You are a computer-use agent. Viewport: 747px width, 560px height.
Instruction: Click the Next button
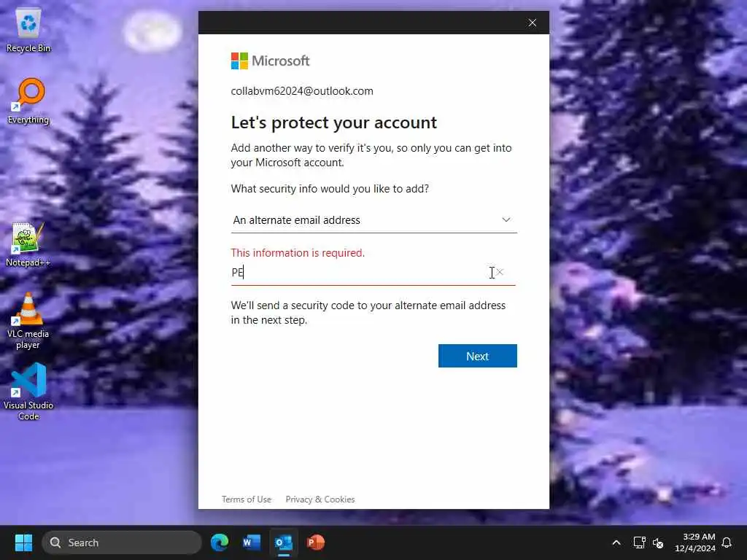(x=477, y=356)
